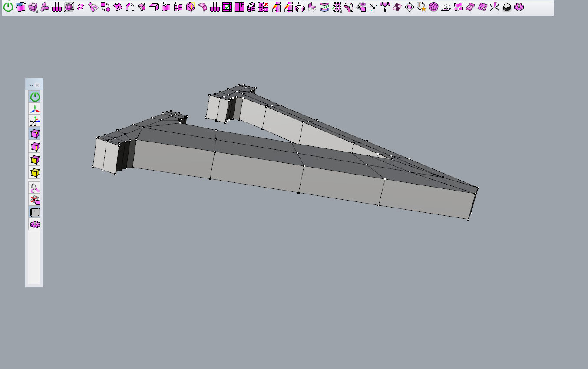Viewport: 588px width, 369px height.
Task: Select the dashed line with points icon
Action: [373, 7]
